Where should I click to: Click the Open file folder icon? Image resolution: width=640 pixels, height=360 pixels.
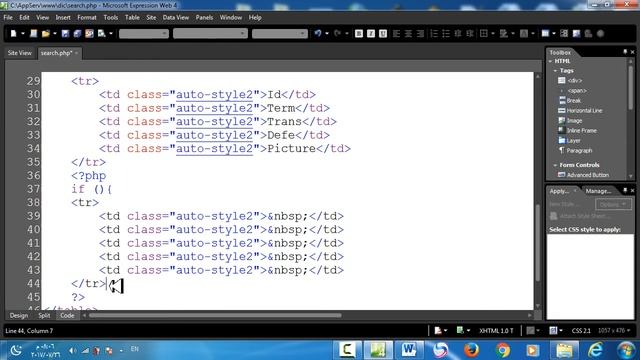pos(45,33)
